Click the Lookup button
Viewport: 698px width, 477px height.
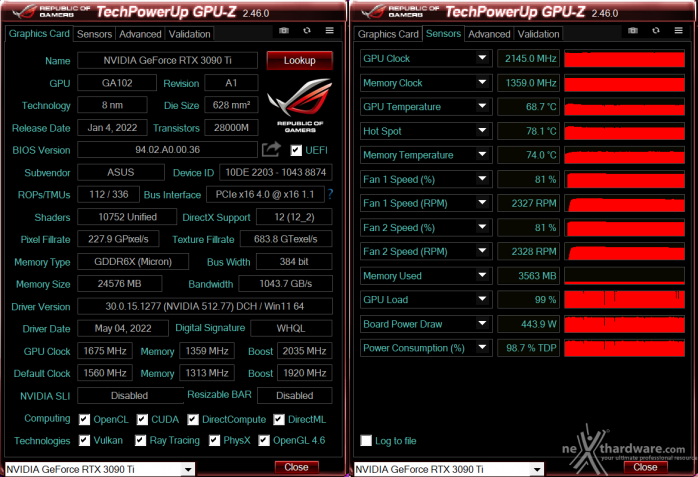(x=300, y=61)
